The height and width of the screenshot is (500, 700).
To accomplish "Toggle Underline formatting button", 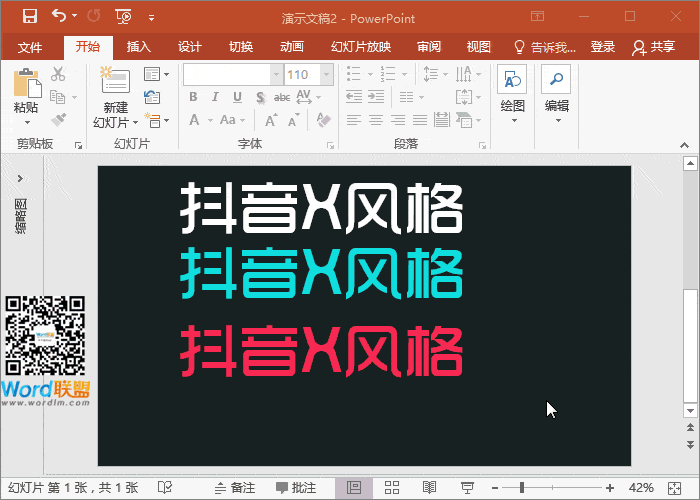I will pos(237,97).
